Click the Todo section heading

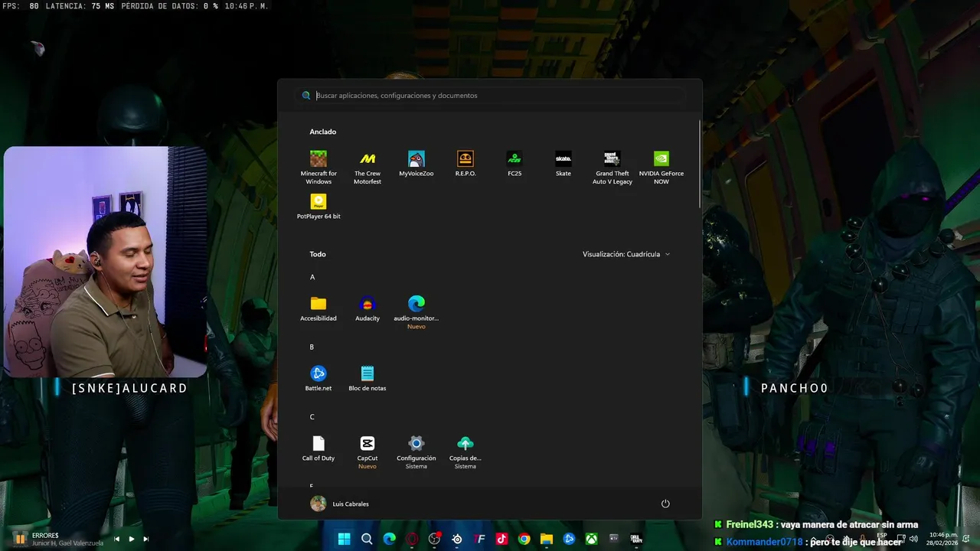click(x=318, y=254)
